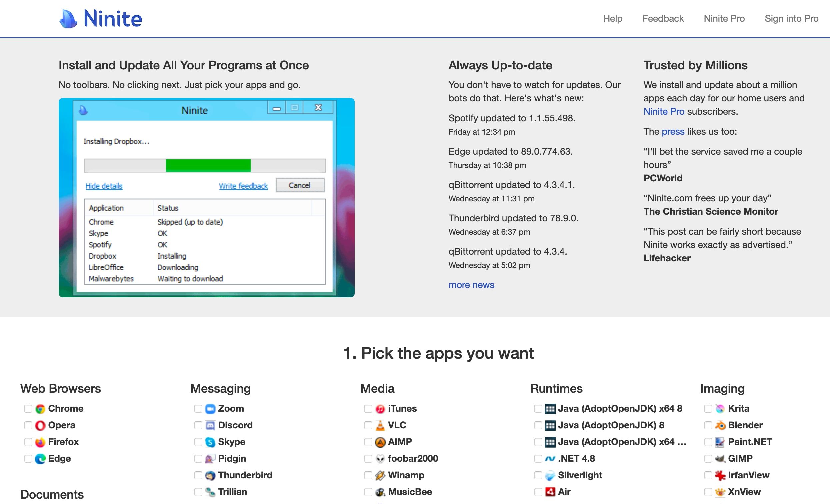Viewport: 830px width, 504px height.
Task: Open the Help menu item
Action: pos(612,19)
